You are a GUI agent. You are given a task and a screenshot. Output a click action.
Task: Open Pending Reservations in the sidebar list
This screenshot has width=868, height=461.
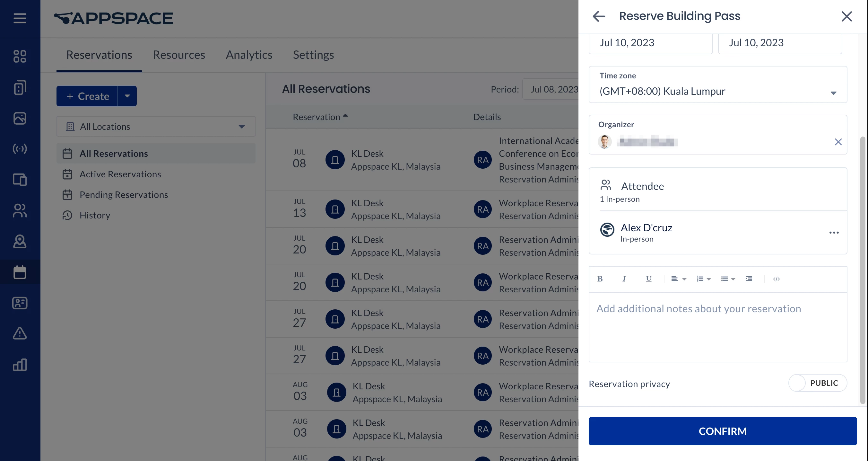124,195
